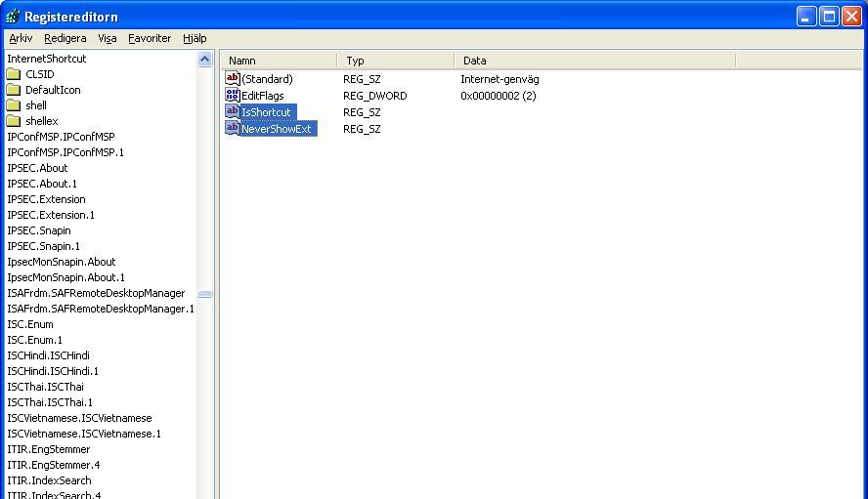Click the DefaultIcon folder icon
The image size is (868, 499).
(x=14, y=90)
